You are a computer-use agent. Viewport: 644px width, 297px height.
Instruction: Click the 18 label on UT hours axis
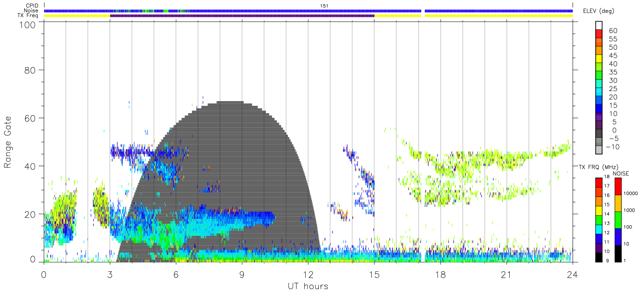(440, 275)
